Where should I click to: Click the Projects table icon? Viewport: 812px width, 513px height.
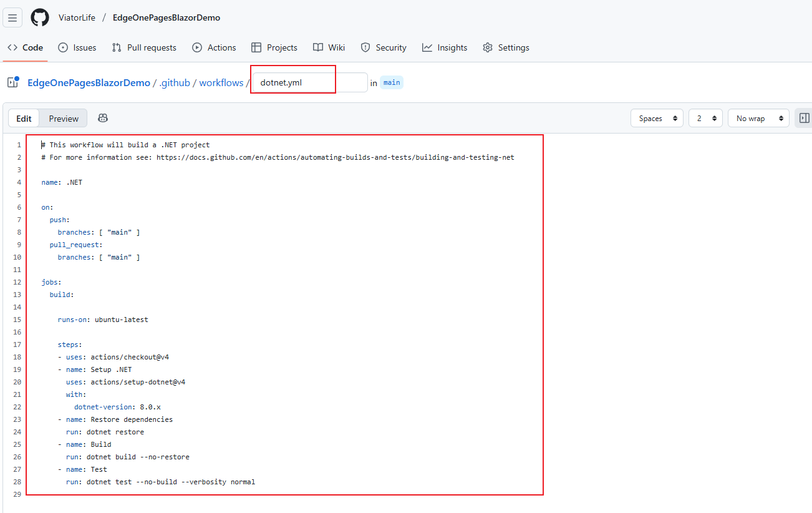[x=256, y=47]
